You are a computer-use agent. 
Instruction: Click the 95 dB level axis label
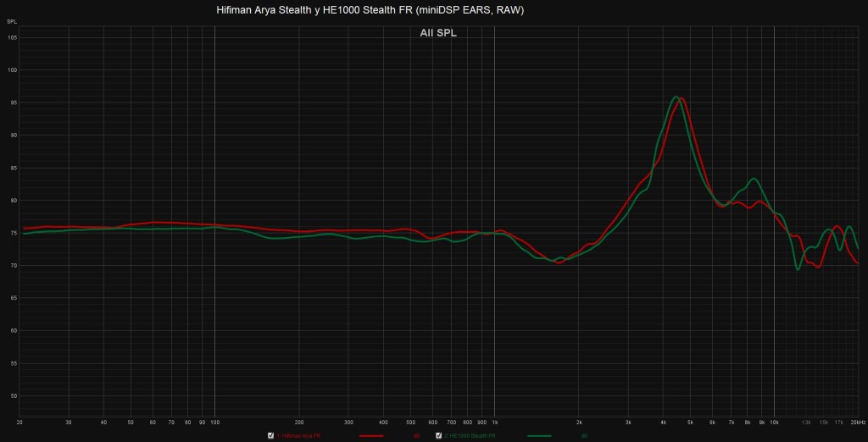(x=12, y=102)
